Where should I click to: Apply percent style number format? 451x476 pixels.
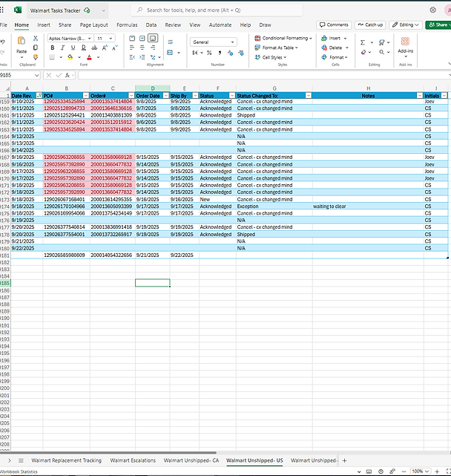tap(209, 53)
